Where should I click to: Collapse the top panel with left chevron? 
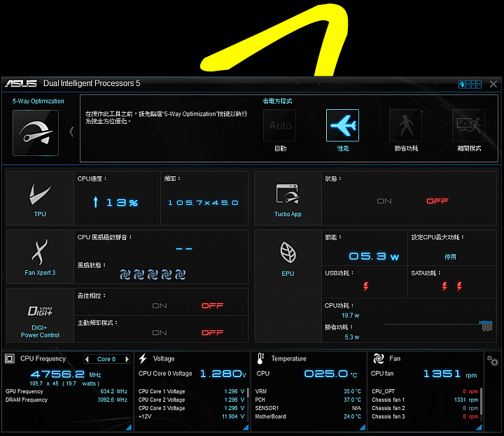click(x=71, y=132)
